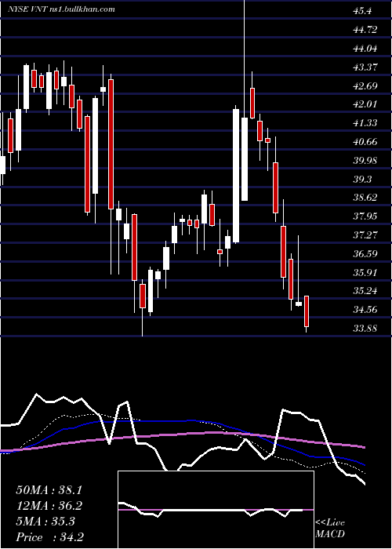This screenshot has height=549, width=392.
Task: Click the 37.27 price axis label
Action: [365, 235]
